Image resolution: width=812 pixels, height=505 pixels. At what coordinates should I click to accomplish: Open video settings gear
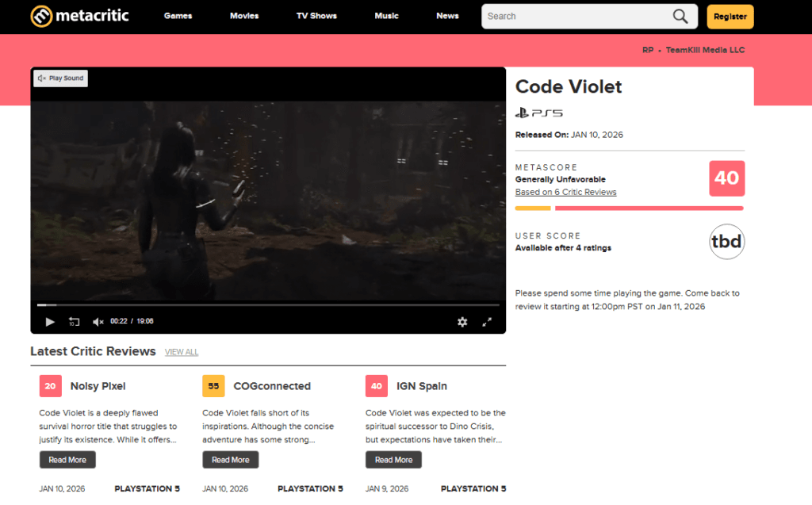click(462, 322)
